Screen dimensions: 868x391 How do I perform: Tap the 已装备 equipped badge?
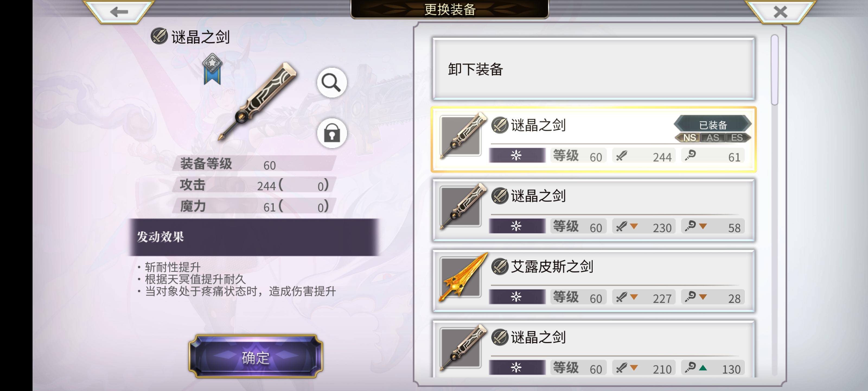pyautogui.click(x=713, y=124)
